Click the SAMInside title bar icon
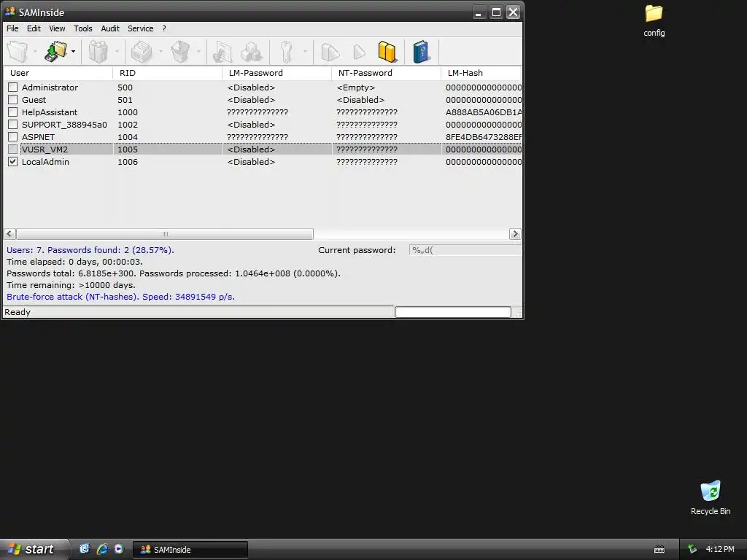747x560 pixels. [x=10, y=12]
